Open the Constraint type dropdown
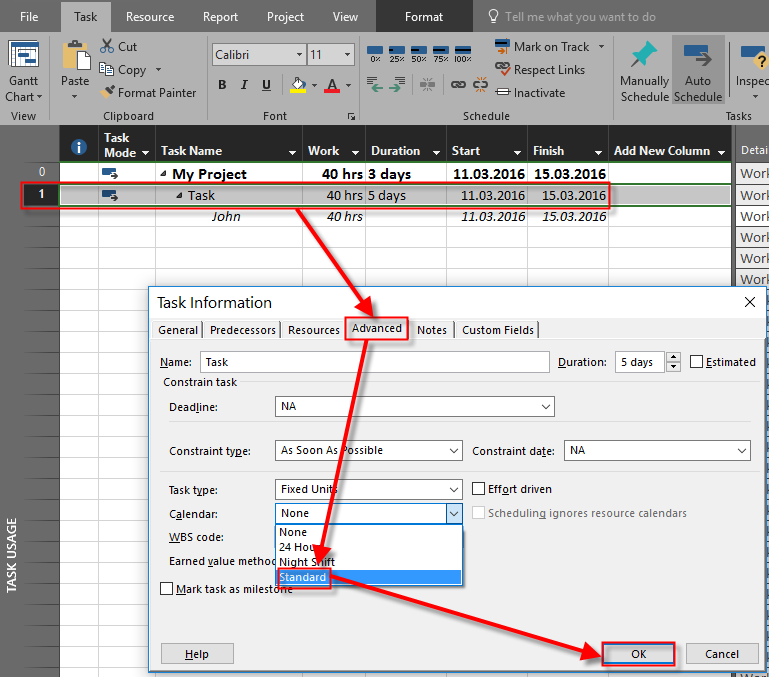The height and width of the screenshot is (677, 769). pos(453,451)
